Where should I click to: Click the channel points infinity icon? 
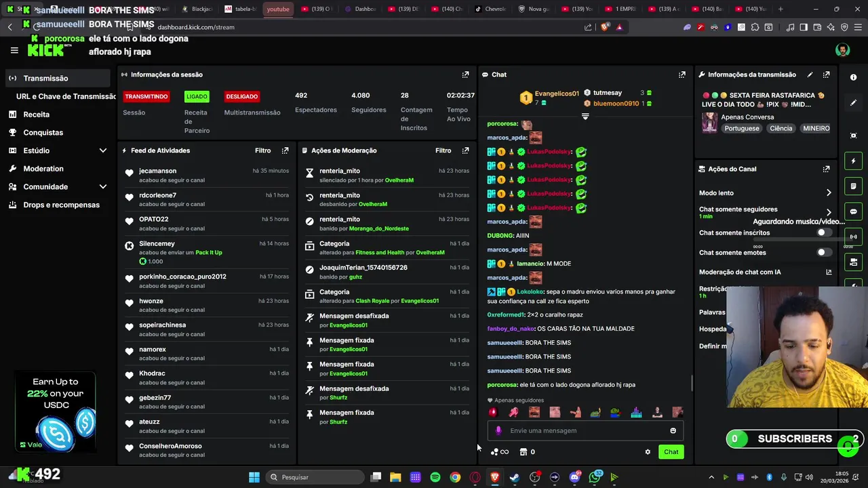tap(500, 452)
